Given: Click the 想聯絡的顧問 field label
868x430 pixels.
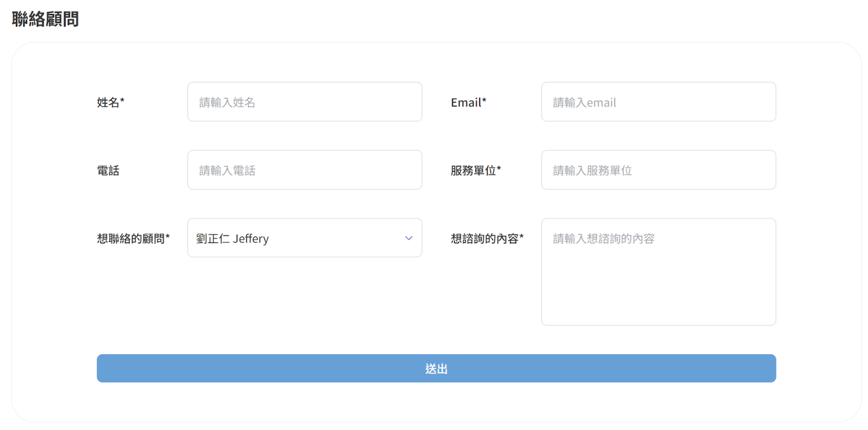Looking at the screenshot, I should (x=131, y=239).
